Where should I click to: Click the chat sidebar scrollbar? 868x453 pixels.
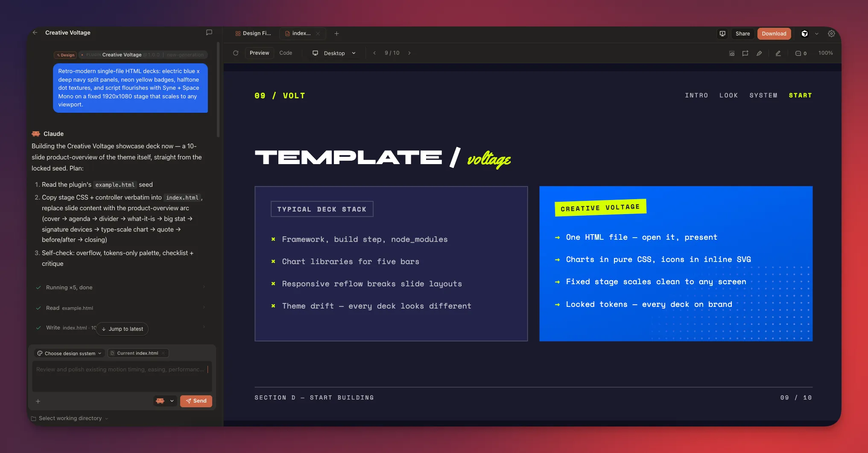tap(218, 90)
